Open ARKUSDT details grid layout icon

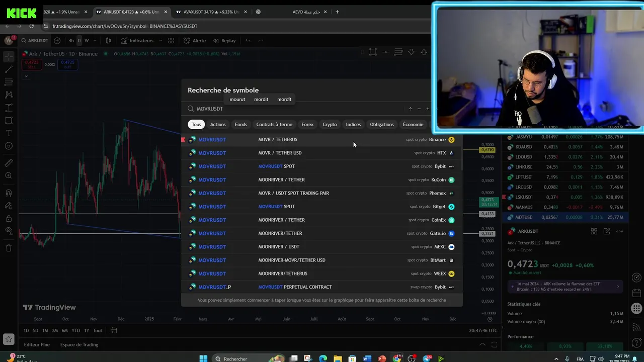tap(594, 231)
